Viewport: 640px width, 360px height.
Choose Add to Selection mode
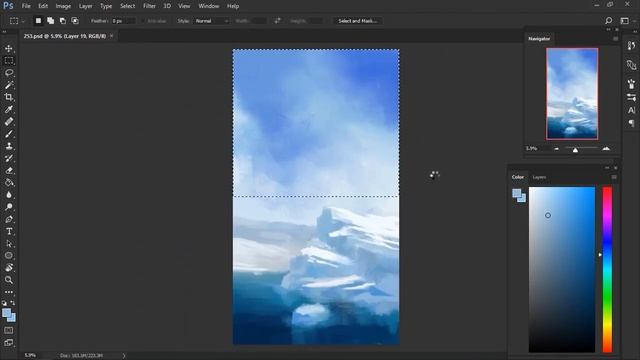(x=50, y=21)
